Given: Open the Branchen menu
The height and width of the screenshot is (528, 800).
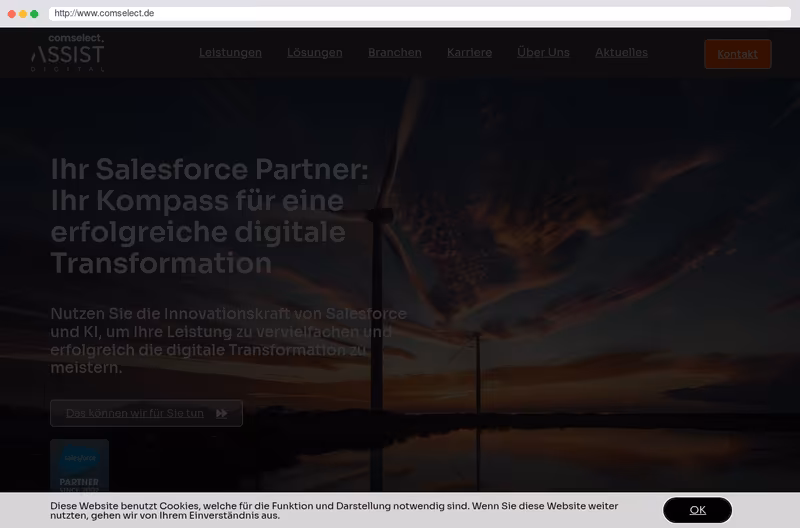Looking at the screenshot, I should tap(394, 53).
